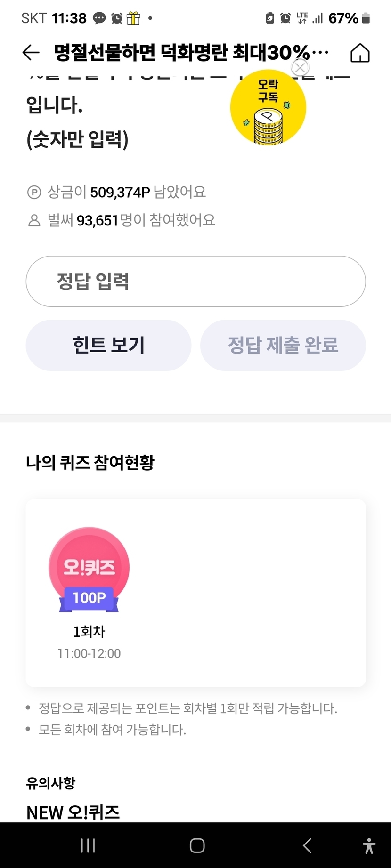Tap the 나의 퀴즈 참여현황 section title
Image resolution: width=391 pixels, height=868 pixels.
pos(90,463)
